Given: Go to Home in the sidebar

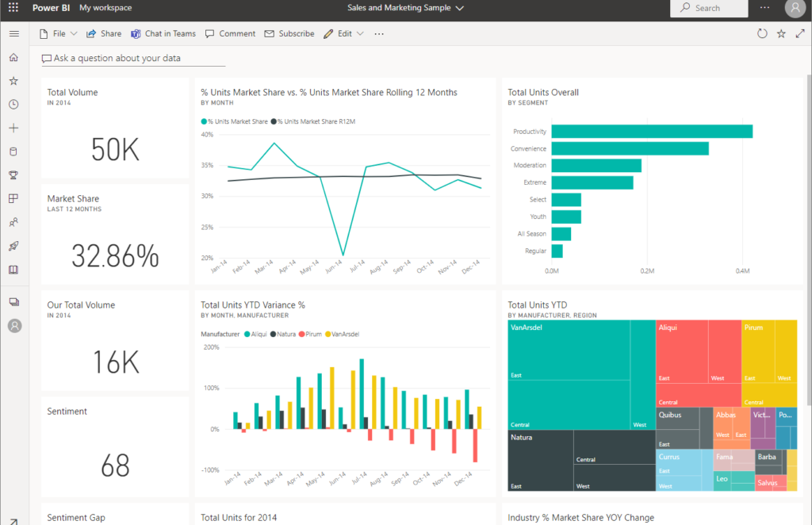Looking at the screenshot, I should (13, 58).
